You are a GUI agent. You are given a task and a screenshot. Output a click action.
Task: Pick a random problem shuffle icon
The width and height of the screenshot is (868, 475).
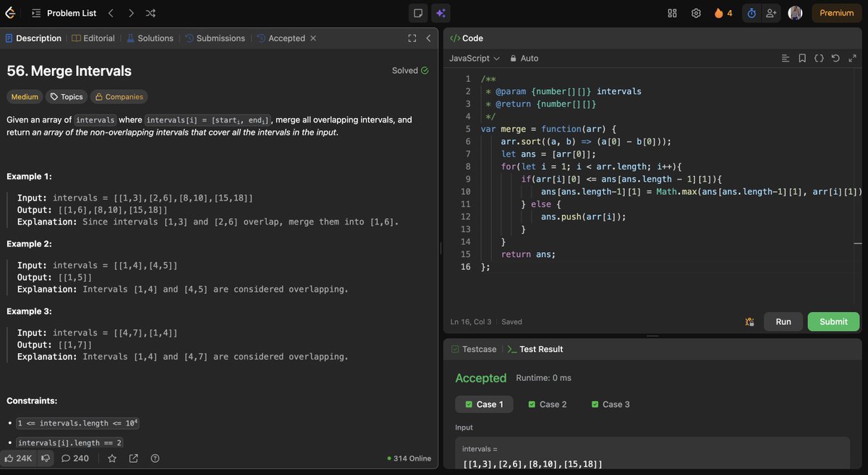150,13
